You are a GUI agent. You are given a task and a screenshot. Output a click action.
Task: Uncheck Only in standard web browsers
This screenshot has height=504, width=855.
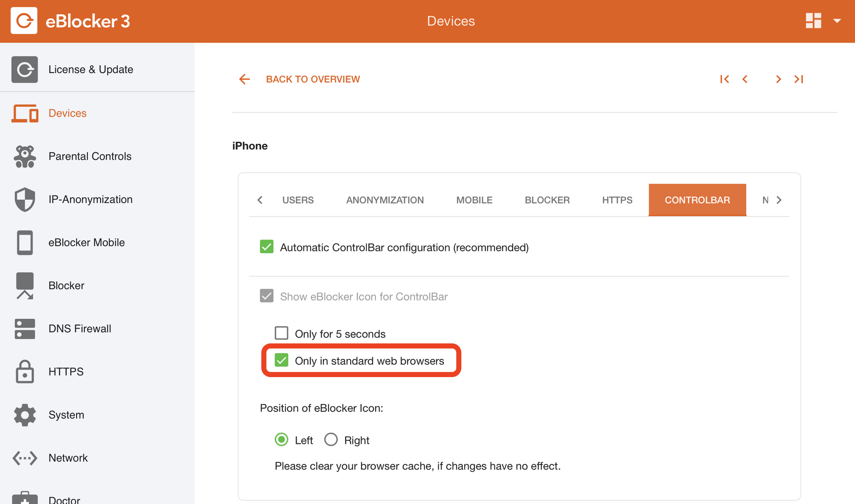click(x=282, y=360)
